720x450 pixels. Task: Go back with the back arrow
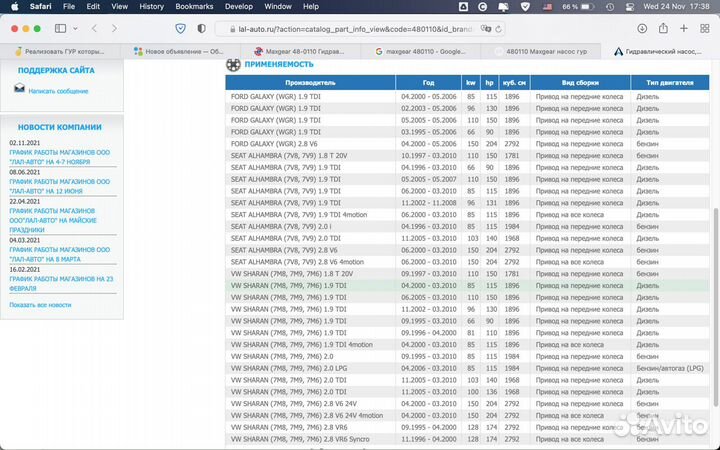tap(95, 28)
